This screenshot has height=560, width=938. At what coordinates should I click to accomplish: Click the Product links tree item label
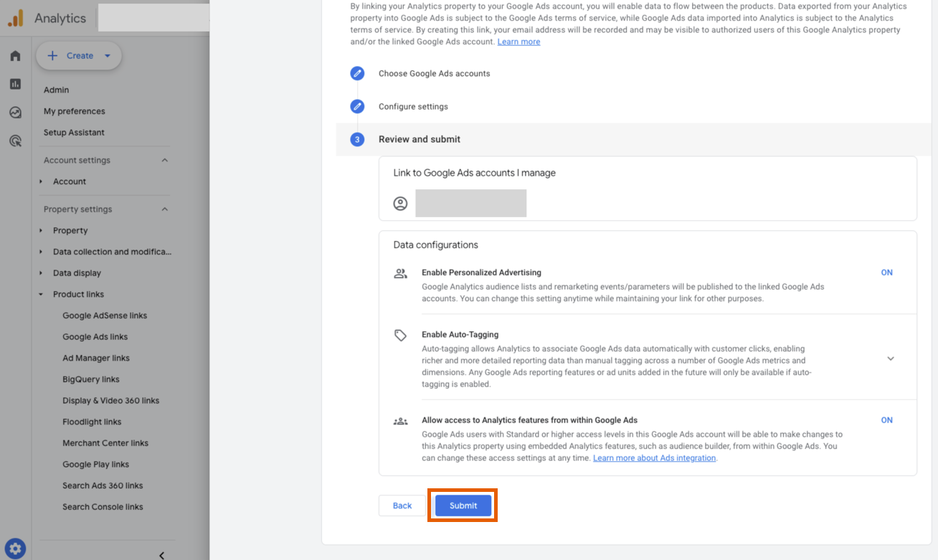coord(78,294)
